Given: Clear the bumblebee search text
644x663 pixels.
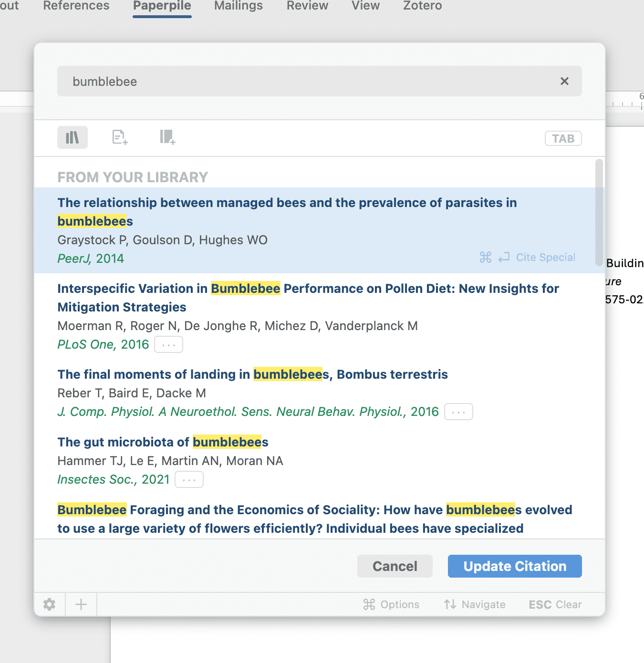Looking at the screenshot, I should click(x=564, y=82).
